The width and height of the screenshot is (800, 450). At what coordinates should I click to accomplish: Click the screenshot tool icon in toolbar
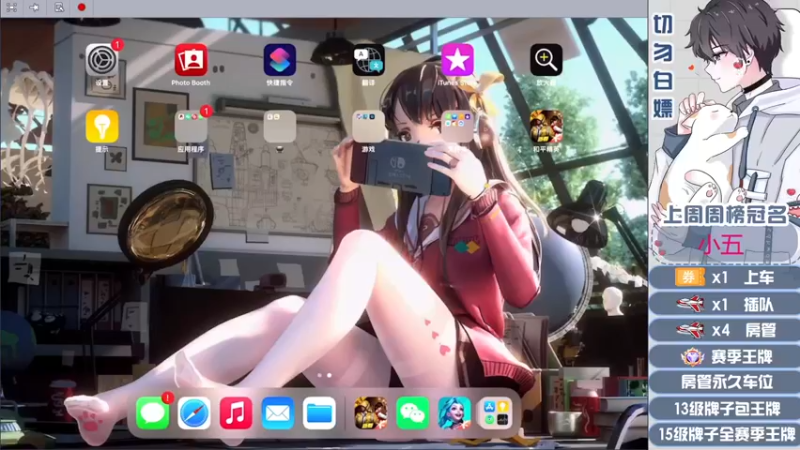tap(59, 7)
